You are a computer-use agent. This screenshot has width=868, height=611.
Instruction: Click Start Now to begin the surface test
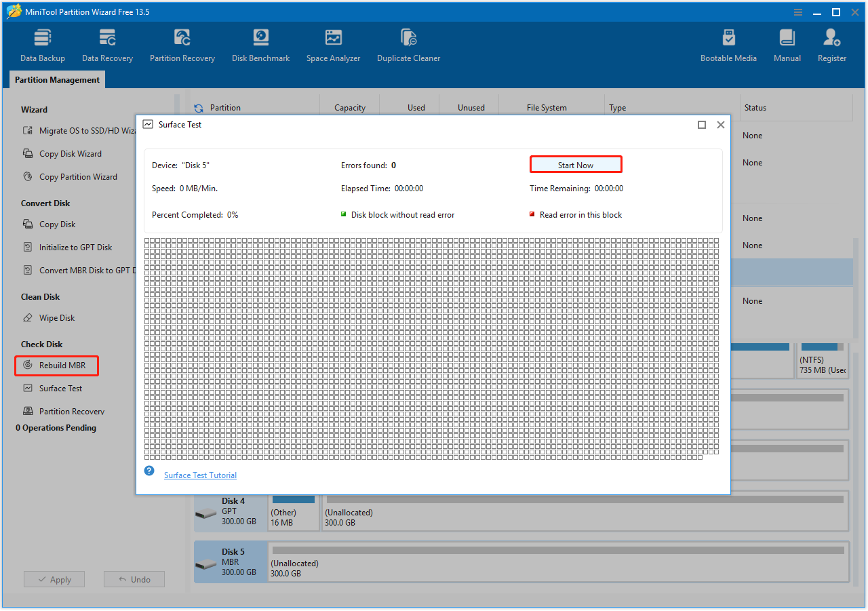tap(575, 164)
